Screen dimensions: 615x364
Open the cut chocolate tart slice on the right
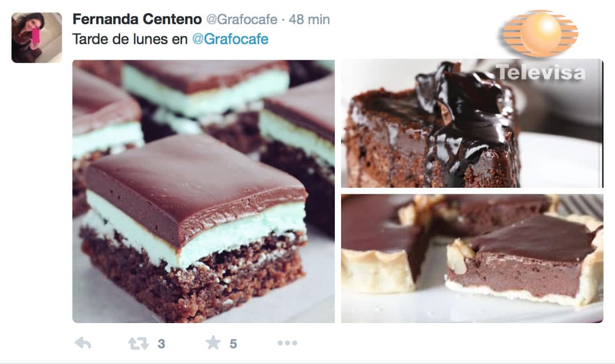[524, 260]
